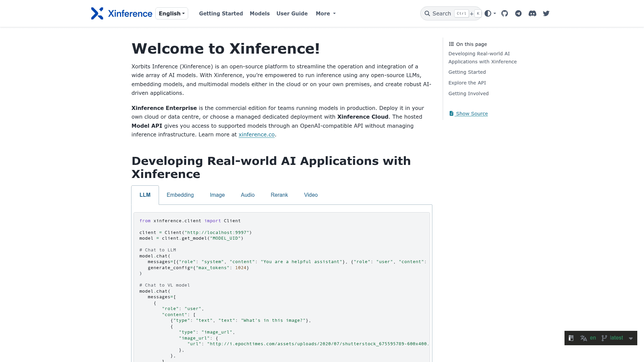Image resolution: width=644 pixels, height=362 pixels.
Task: Open the English language dropdown
Action: coord(172,13)
